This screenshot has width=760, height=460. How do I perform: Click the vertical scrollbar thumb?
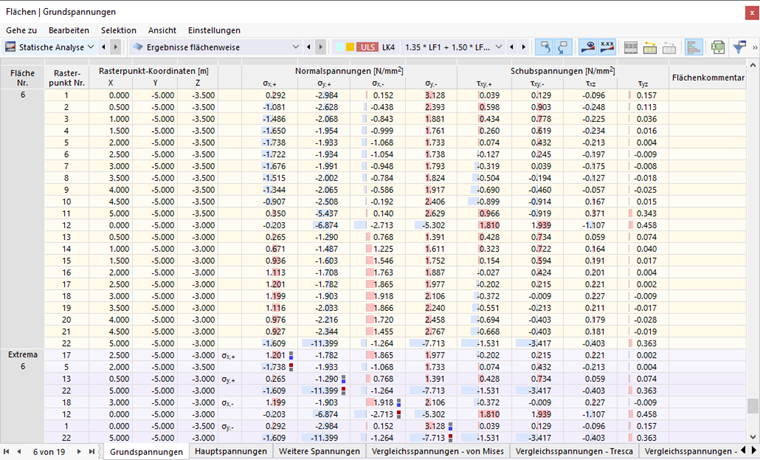(x=752, y=406)
